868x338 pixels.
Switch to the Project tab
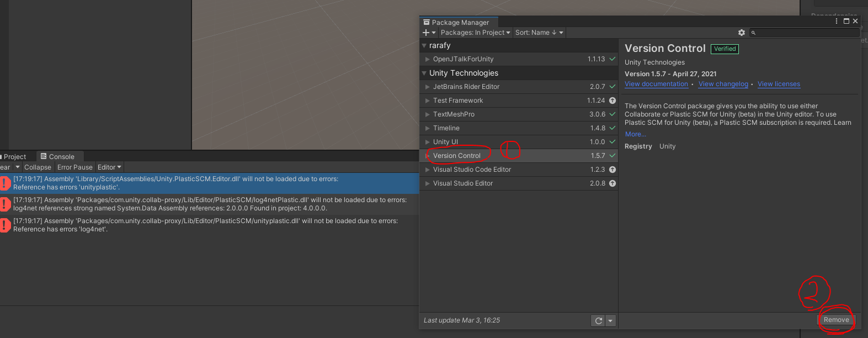15,157
